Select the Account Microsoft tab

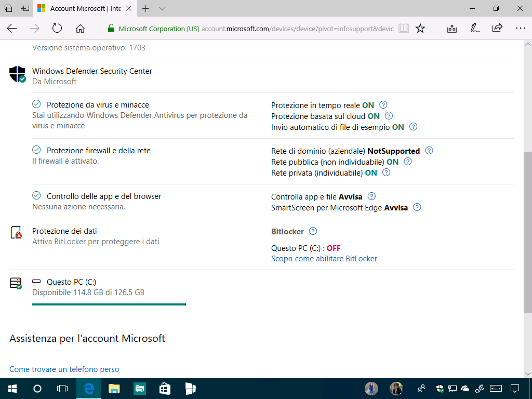[85, 8]
